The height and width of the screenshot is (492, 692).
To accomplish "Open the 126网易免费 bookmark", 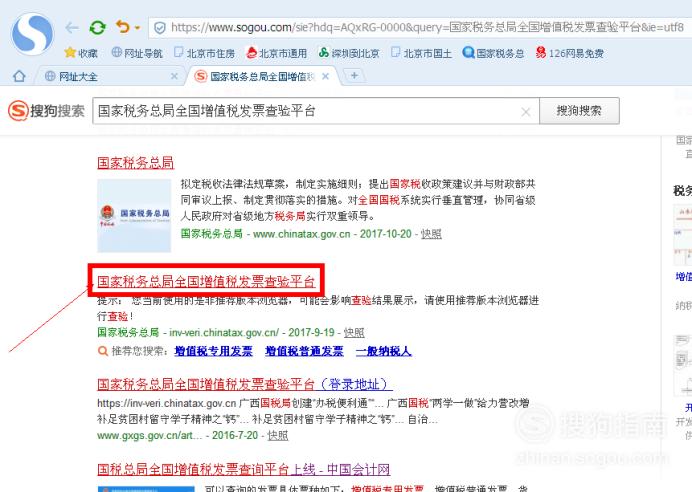I will pyautogui.click(x=570, y=53).
